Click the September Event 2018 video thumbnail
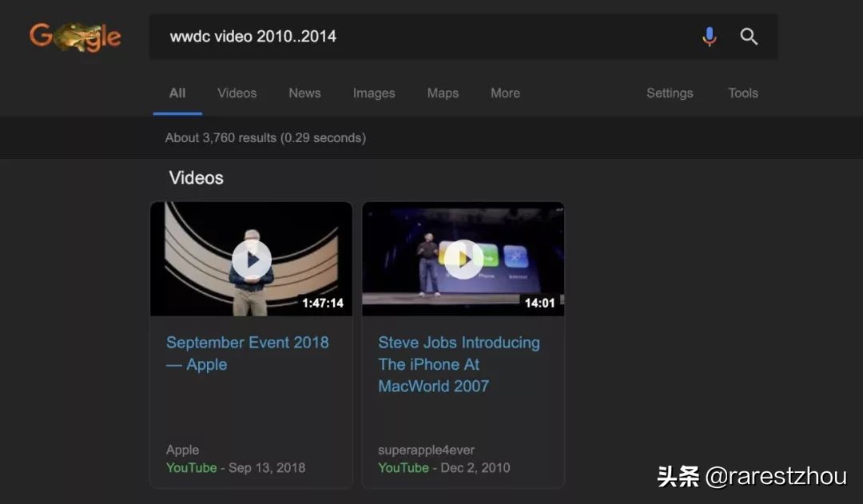Viewport: 863px width, 504px height. coord(250,259)
